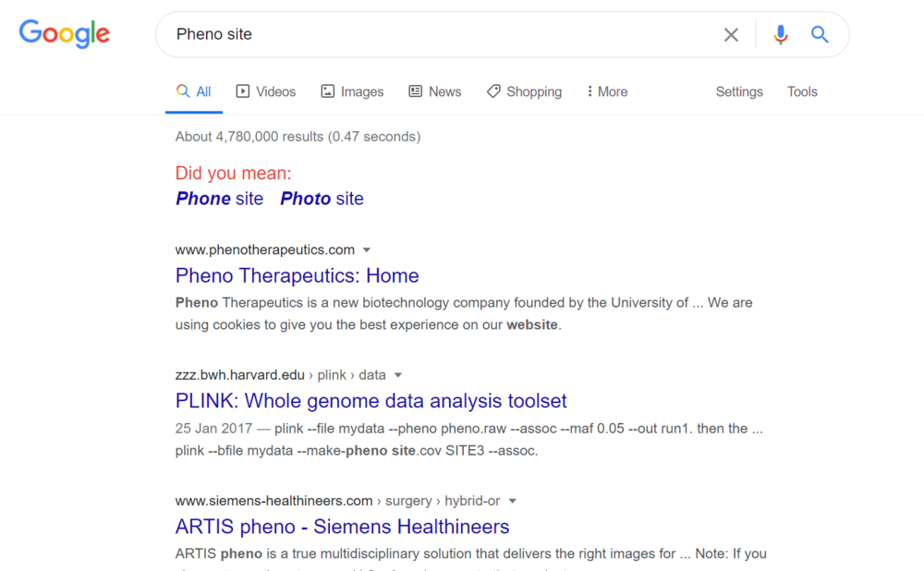
Task: Choose the Photo site suggestion
Action: click(x=322, y=199)
